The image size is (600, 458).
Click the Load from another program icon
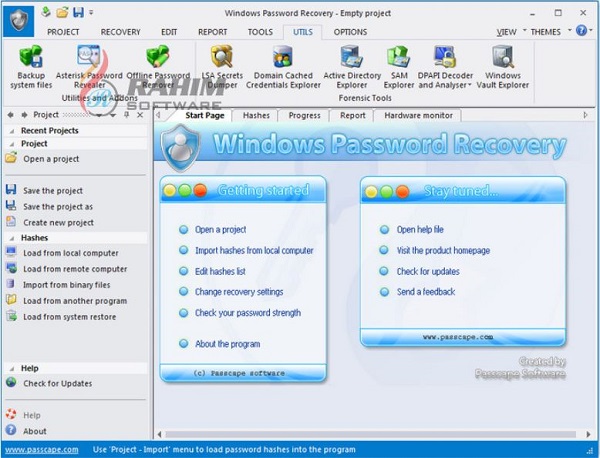tap(11, 300)
